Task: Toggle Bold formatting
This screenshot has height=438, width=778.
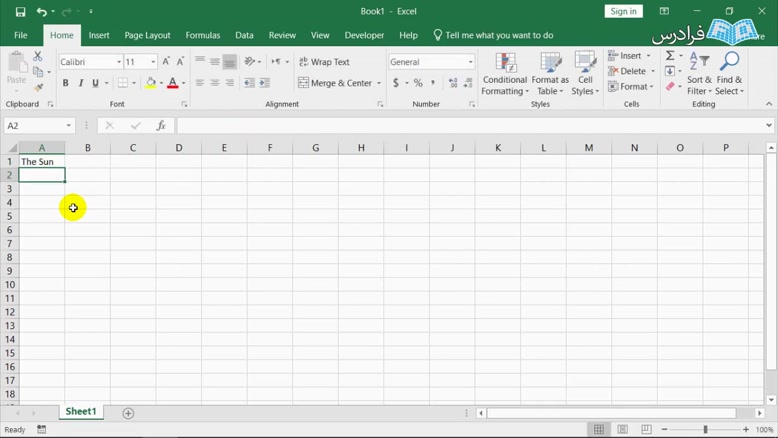Action: pos(66,83)
